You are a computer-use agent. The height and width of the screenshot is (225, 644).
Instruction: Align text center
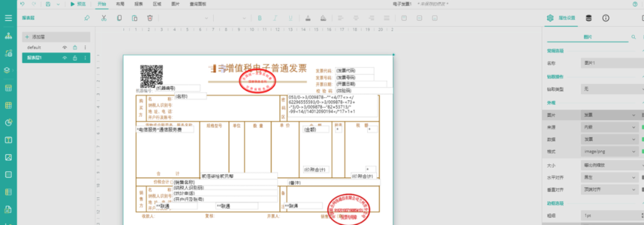[356, 18]
